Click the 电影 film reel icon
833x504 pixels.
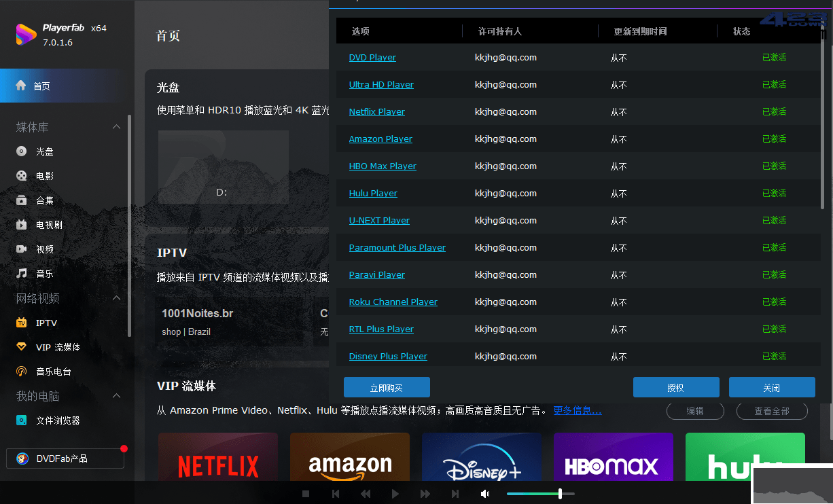[22, 176]
